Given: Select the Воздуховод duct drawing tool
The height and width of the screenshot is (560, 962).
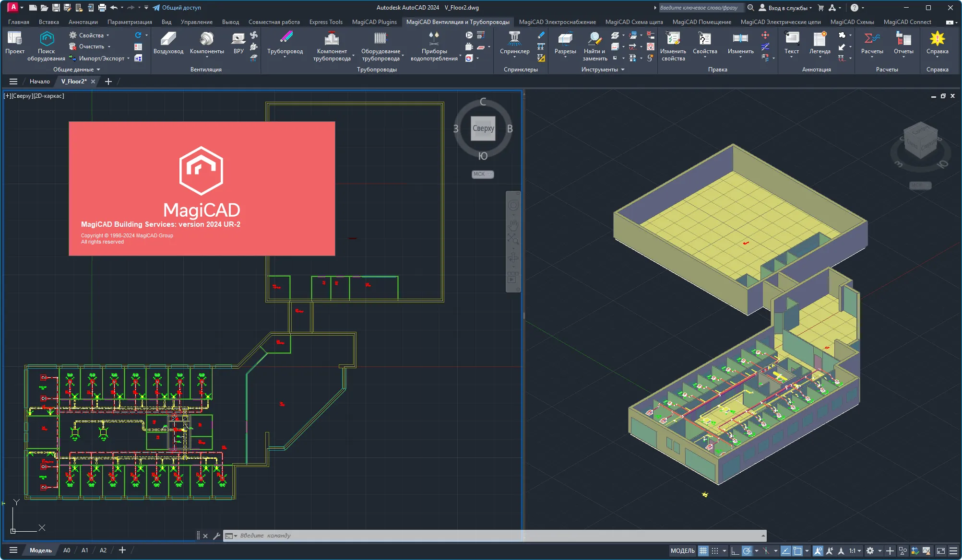Looking at the screenshot, I should coord(168,43).
